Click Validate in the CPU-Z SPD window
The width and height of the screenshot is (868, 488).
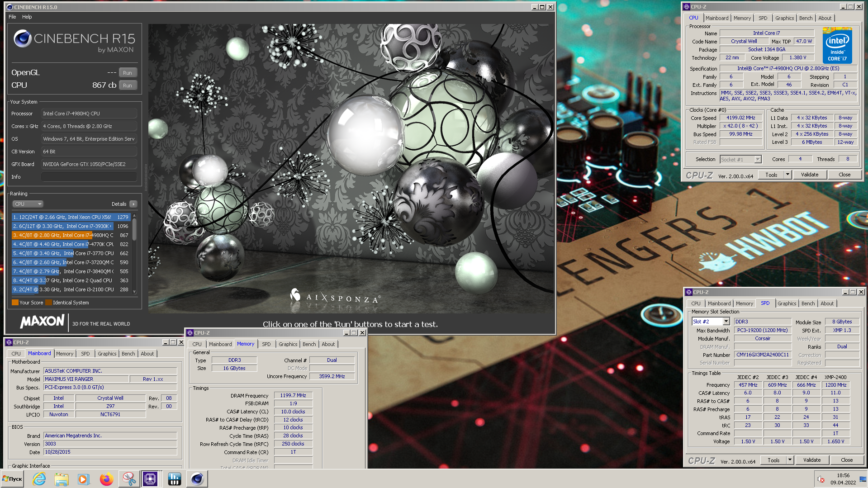(812, 460)
